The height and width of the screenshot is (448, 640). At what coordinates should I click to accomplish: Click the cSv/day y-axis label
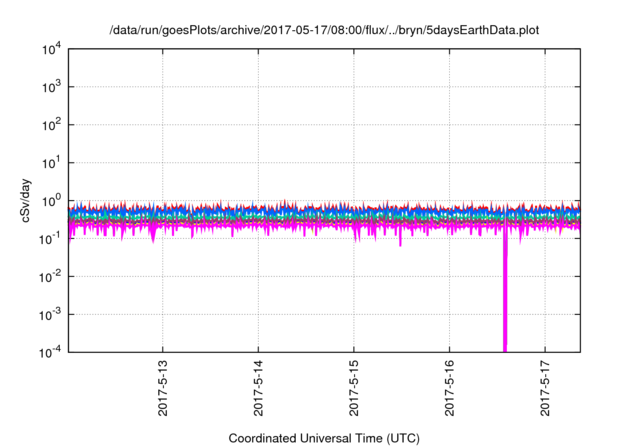(x=25, y=200)
